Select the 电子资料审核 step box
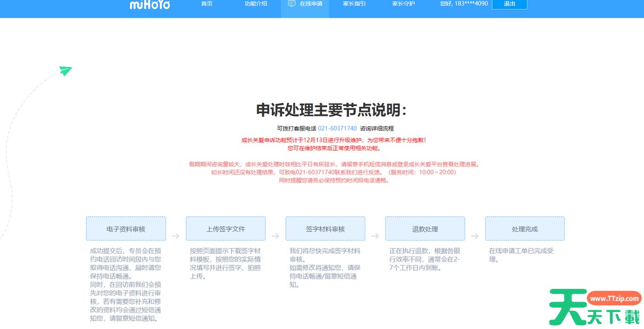644x329 pixels. [127, 228]
